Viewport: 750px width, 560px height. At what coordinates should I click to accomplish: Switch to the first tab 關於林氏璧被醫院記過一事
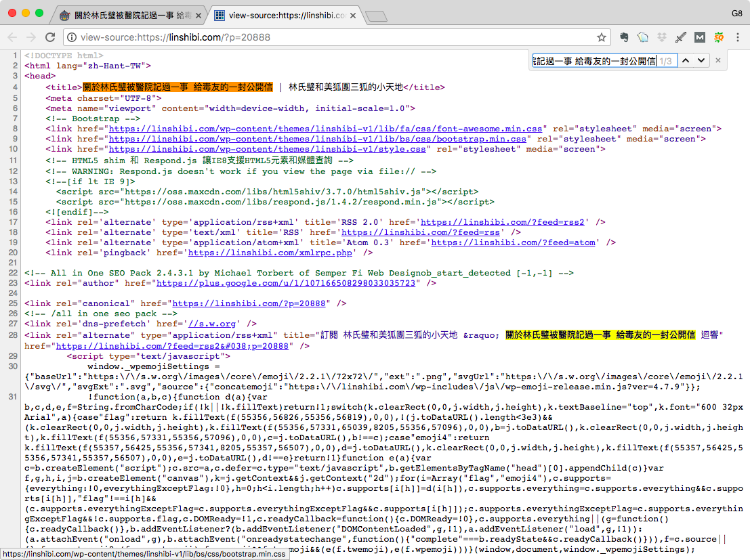click(128, 16)
